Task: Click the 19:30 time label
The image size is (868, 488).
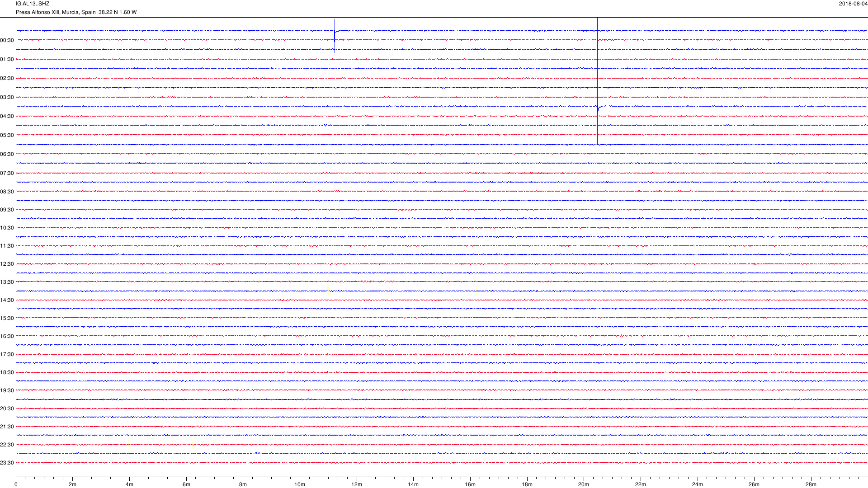Action: pos(7,390)
